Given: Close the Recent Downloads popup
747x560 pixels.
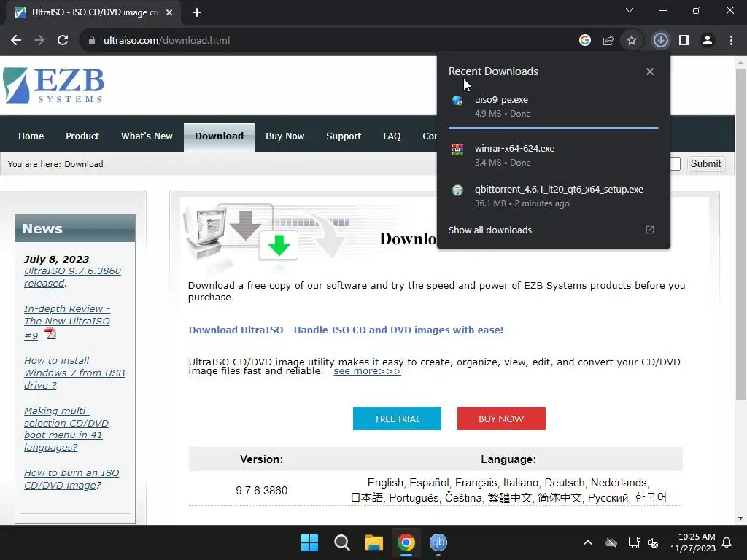Looking at the screenshot, I should (x=650, y=71).
